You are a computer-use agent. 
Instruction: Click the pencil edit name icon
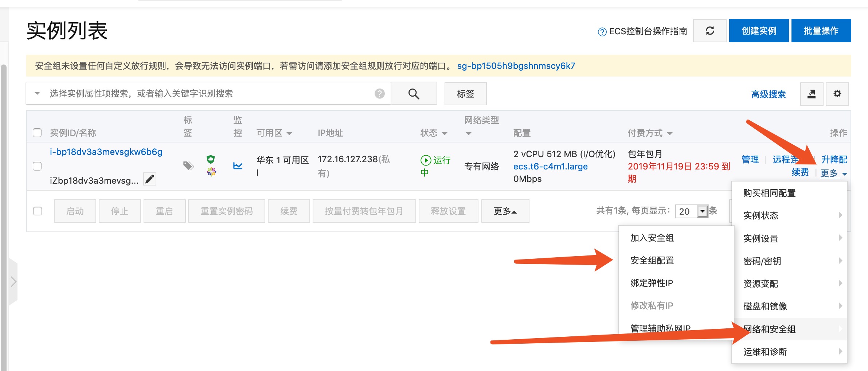[149, 179]
